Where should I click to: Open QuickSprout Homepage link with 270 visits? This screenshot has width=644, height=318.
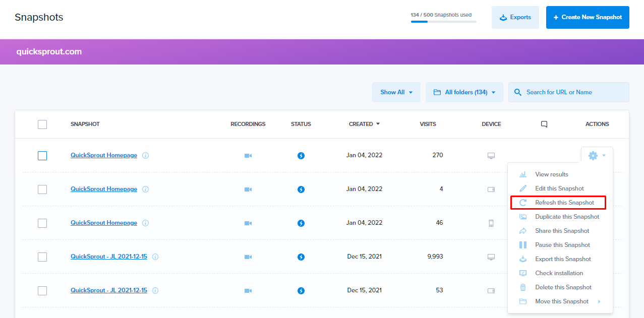(x=104, y=155)
